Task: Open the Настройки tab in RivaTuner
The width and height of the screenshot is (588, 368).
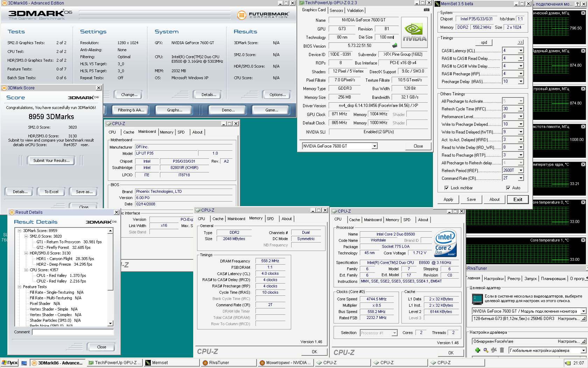Action: click(493, 279)
